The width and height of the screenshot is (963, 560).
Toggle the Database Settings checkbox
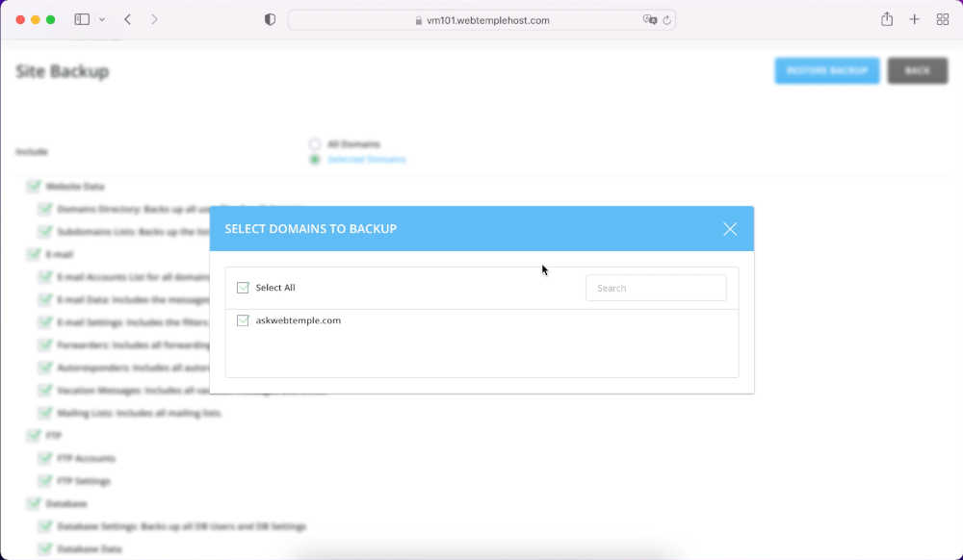coord(45,526)
